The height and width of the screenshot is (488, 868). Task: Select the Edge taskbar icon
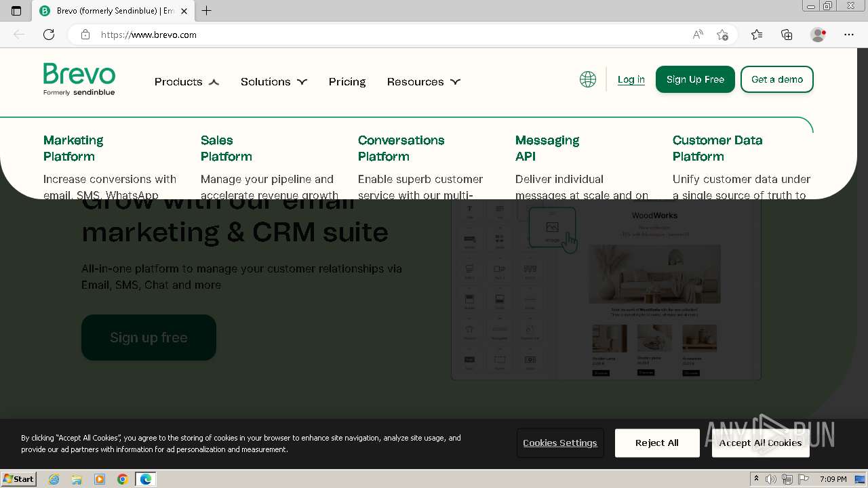(146, 479)
